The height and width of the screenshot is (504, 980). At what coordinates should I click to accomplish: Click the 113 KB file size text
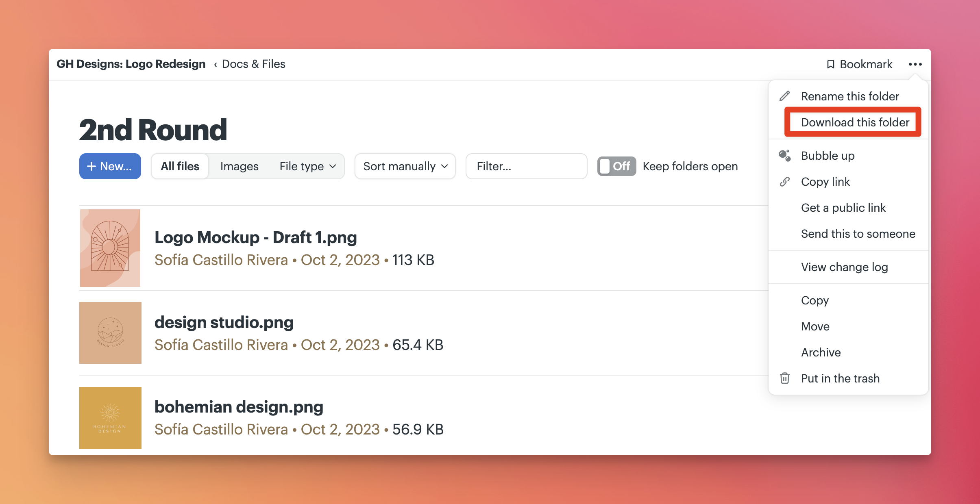click(x=413, y=260)
